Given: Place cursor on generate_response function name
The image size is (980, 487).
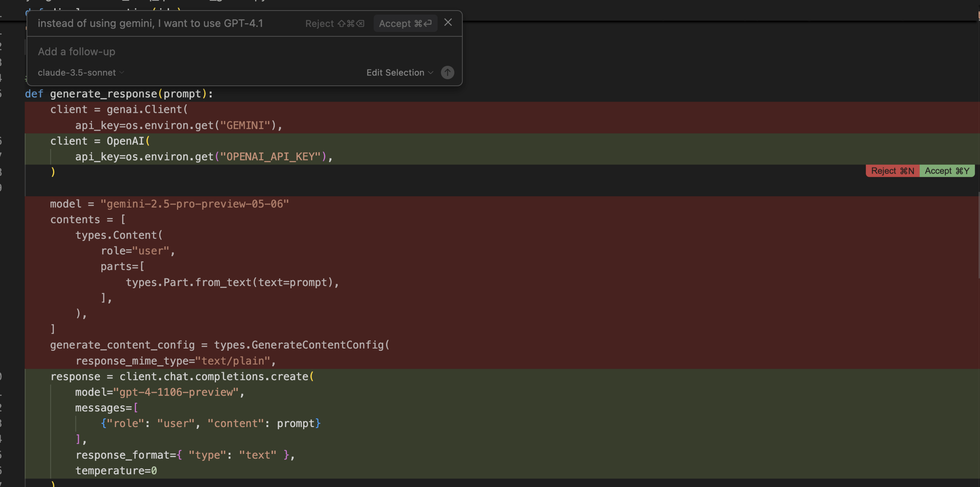Looking at the screenshot, I should [103, 94].
